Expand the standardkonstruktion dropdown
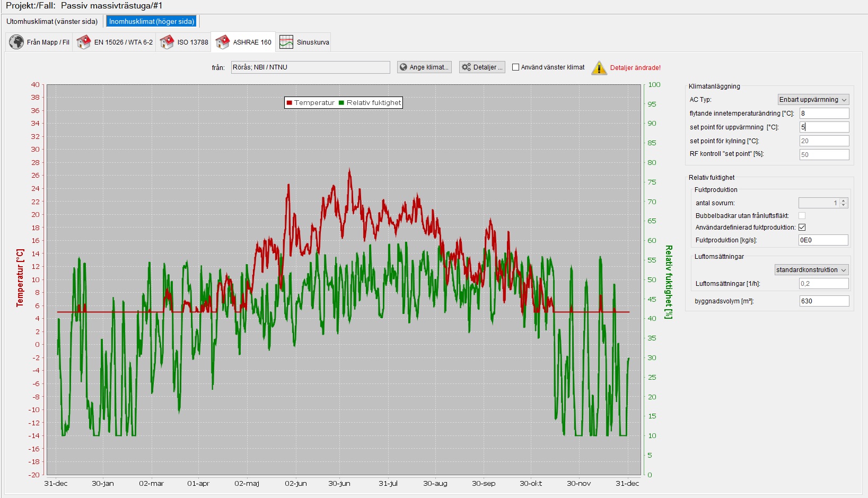This screenshot has height=498, width=868. point(811,270)
